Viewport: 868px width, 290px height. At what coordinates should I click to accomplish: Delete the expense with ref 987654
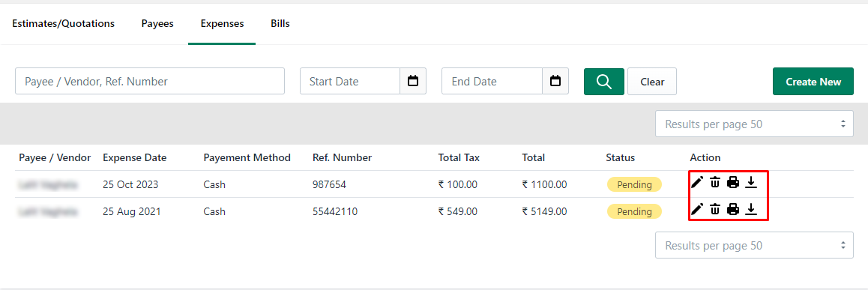[715, 182]
